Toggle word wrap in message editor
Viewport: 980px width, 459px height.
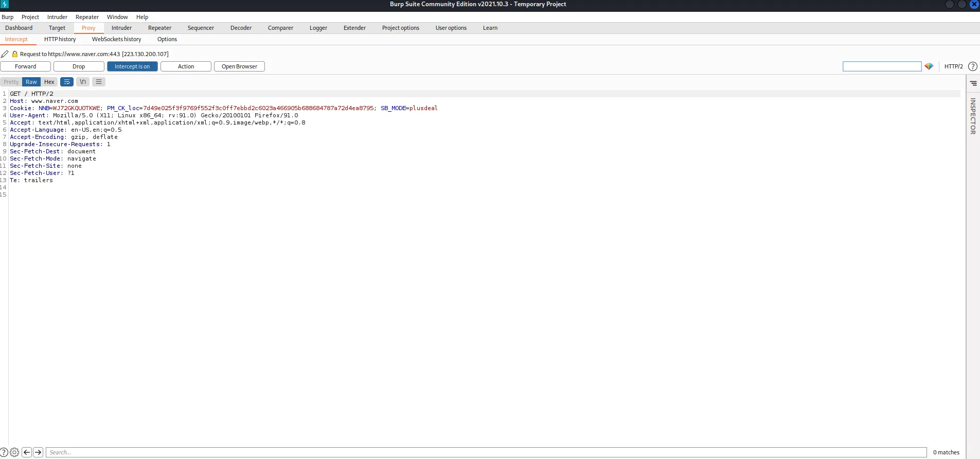tap(67, 82)
